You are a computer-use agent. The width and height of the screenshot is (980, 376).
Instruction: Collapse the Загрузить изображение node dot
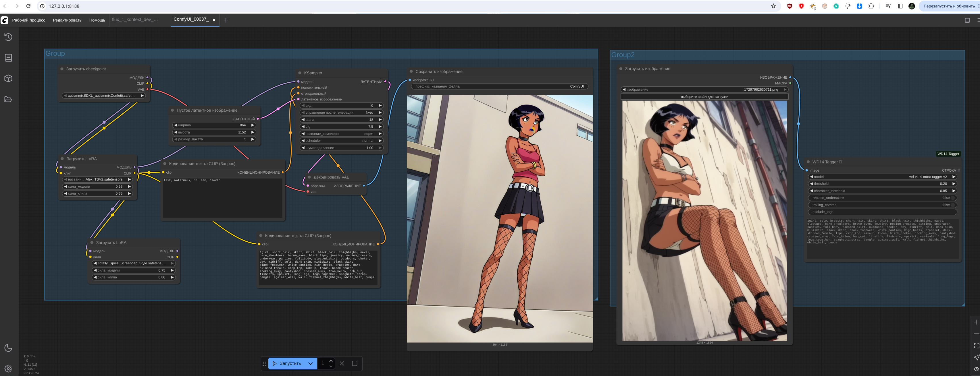click(x=621, y=69)
